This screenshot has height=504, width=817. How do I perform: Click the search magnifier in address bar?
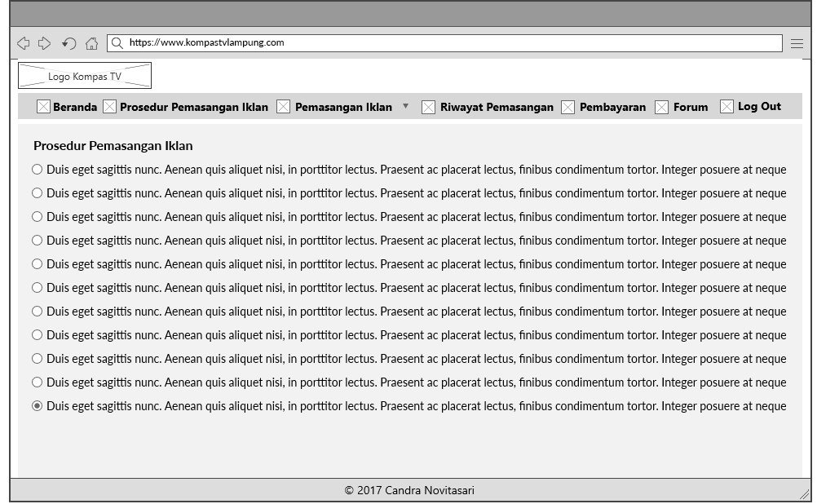click(x=117, y=43)
